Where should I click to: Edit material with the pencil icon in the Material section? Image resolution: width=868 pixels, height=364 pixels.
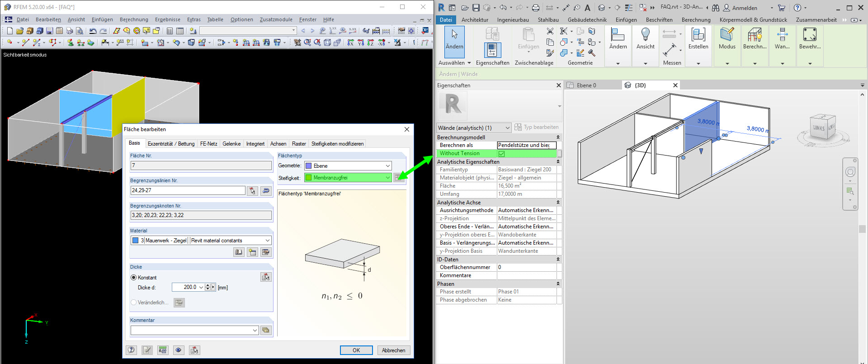pos(266,252)
